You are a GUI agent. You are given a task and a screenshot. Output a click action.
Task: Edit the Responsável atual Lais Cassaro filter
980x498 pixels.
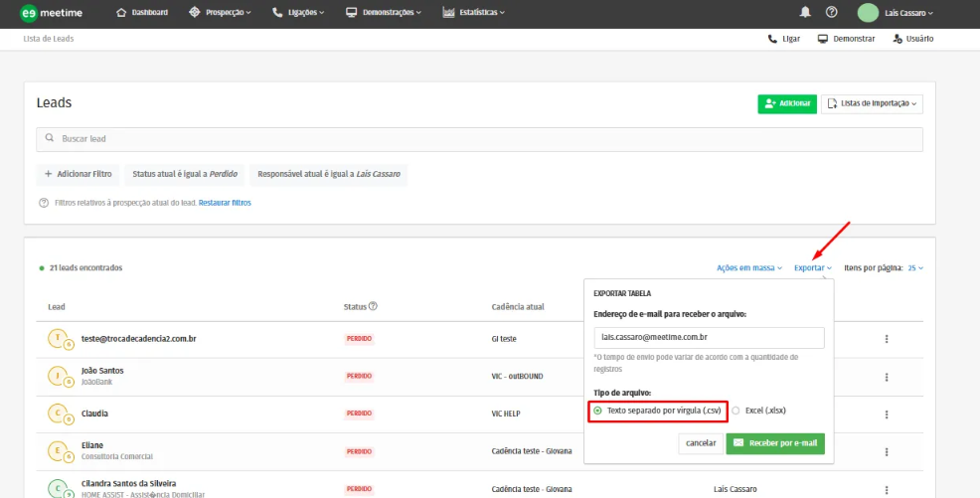(329, 174)
